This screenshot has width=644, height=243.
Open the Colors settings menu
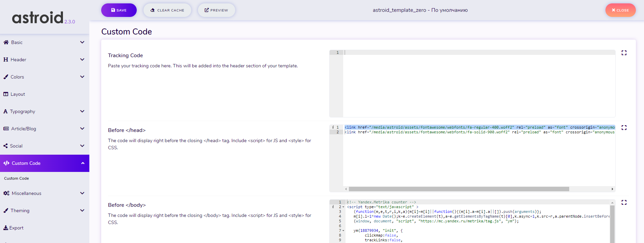45,77
